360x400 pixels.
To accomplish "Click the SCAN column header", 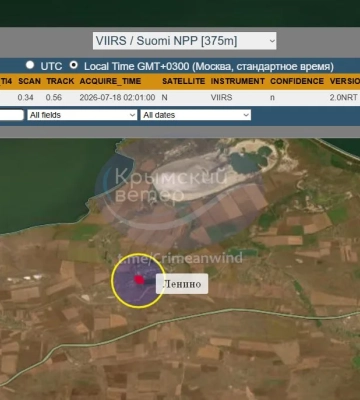I will pyautogui.click(x=29, y=81).
